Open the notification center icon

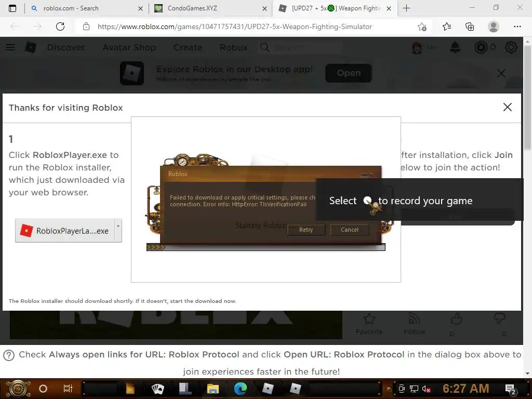pyautogui.click(x=511, y=390)
